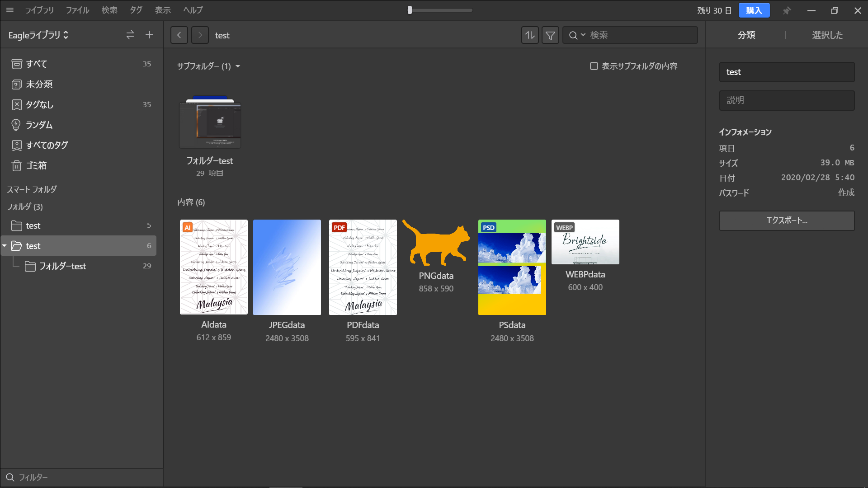The width and height of the screenshot is (868, 488).
Task: Switch to the 分類 tab
Action: click(x=746, y=35)
